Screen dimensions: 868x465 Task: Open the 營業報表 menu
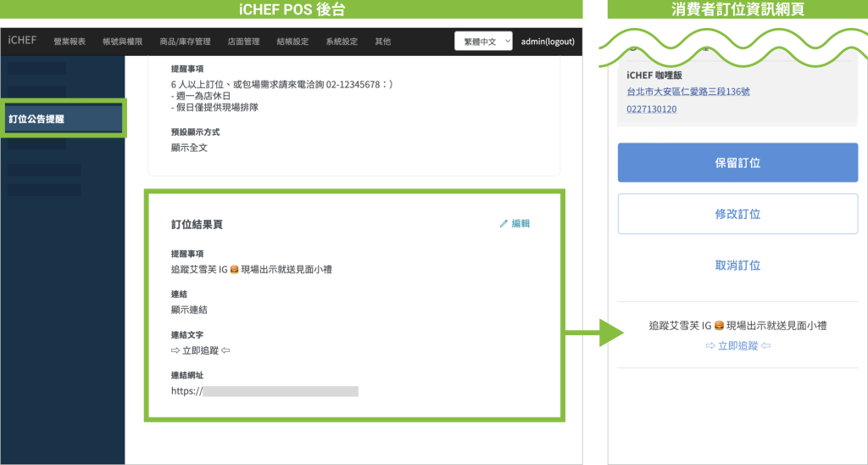(x=70, y=42)
